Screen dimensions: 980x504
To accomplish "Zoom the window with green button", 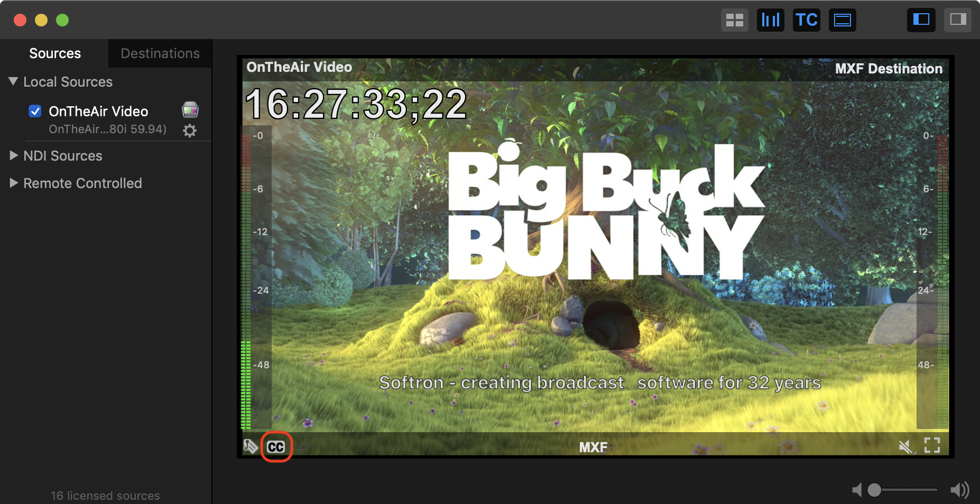I will [x=62, y=20].
